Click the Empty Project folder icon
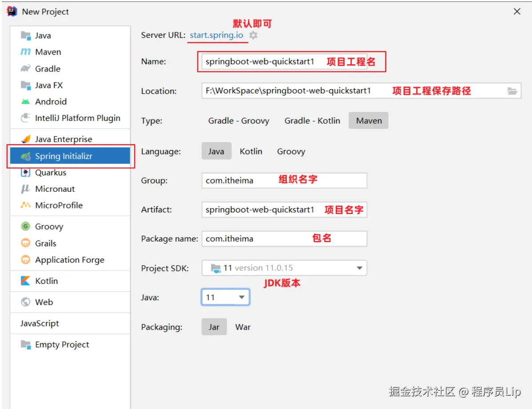532x409 pixels. [26, 345]
